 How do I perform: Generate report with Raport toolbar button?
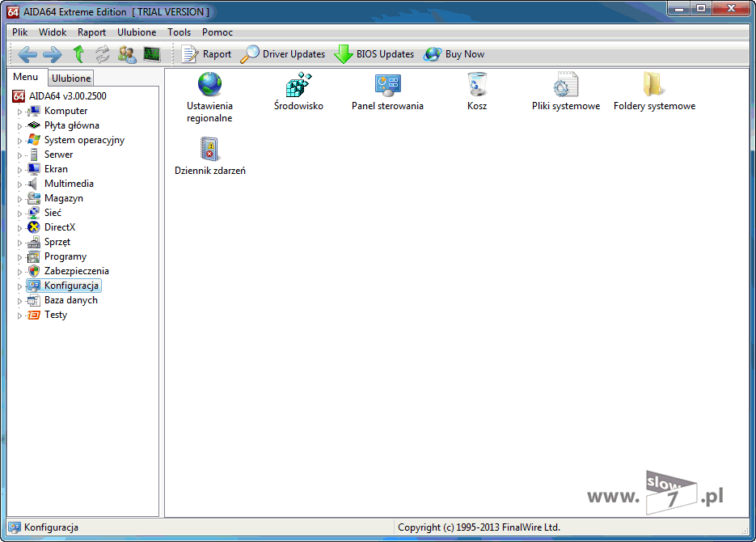(206, 54)
